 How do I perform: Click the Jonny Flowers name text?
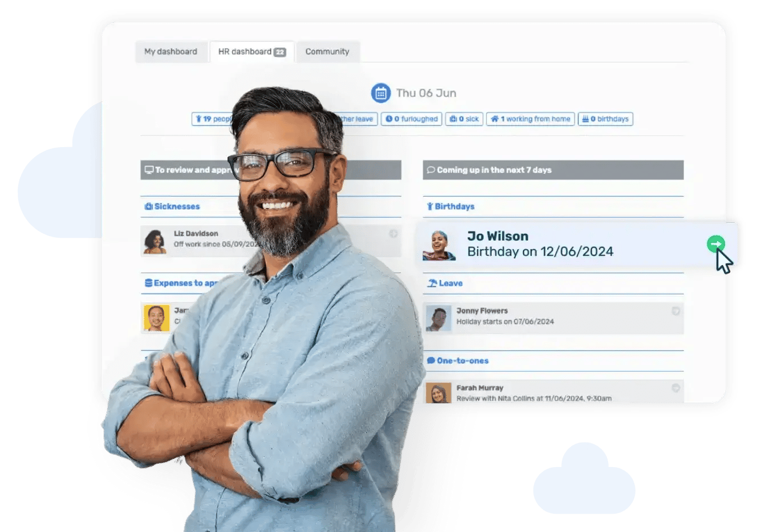point(482,311)
